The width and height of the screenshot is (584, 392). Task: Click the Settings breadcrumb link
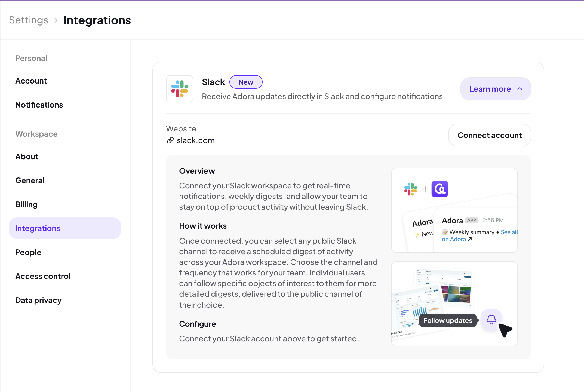(29, 20)
